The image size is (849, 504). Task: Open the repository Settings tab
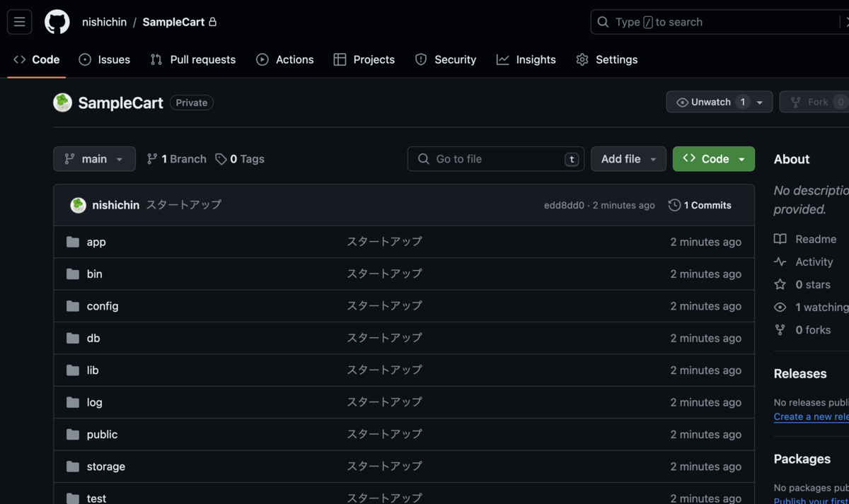tap(607, 59)
